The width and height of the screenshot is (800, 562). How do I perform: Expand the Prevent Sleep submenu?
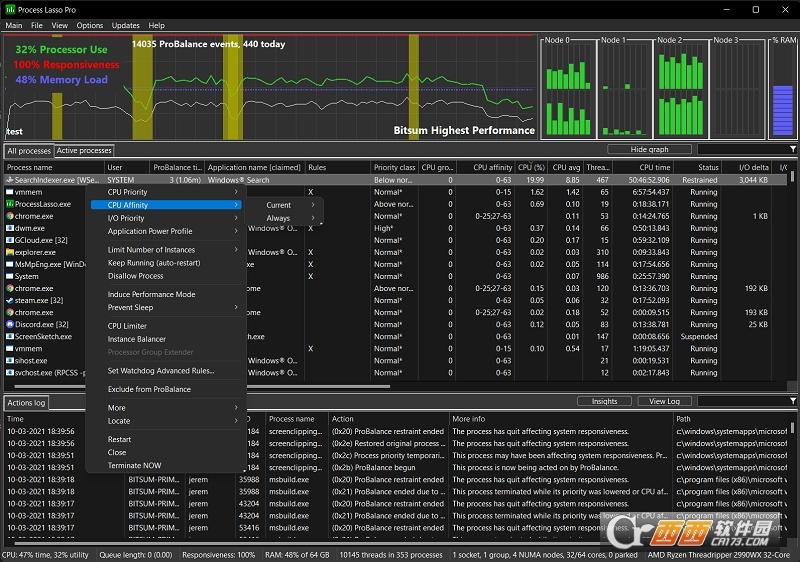coord(166,308)
